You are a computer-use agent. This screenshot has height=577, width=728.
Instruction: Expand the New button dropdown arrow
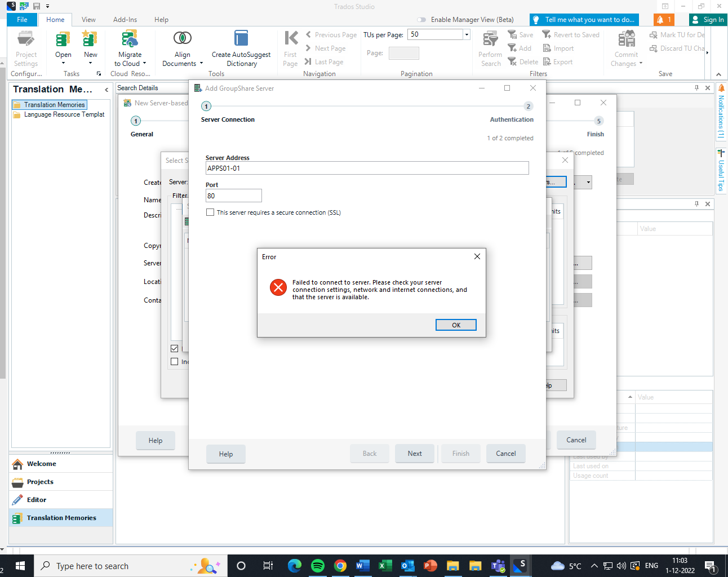pyautogui.click(x=90, y=63)
